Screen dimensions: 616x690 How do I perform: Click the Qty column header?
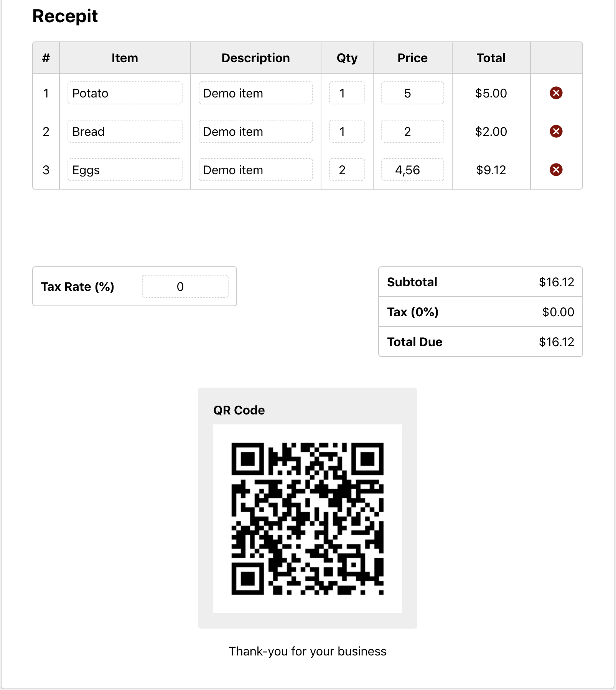coord(347,58)
